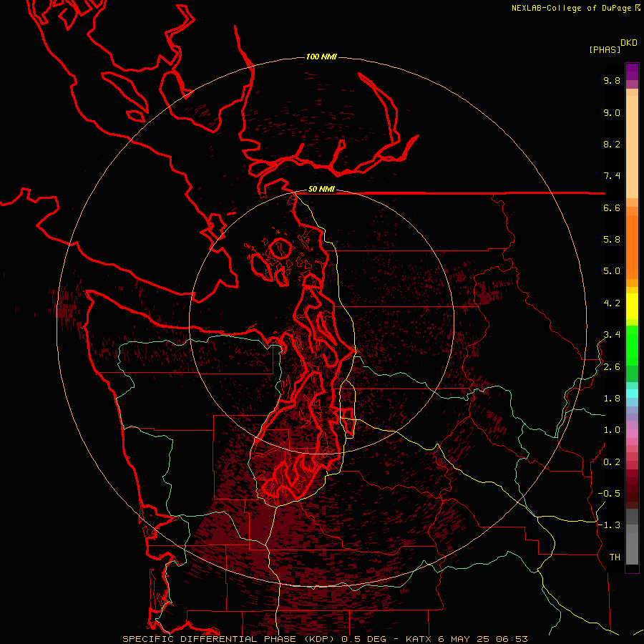Viewport: 644px width, 644px height.
Task: Click the 1.8 legend value
Action: 612,399
